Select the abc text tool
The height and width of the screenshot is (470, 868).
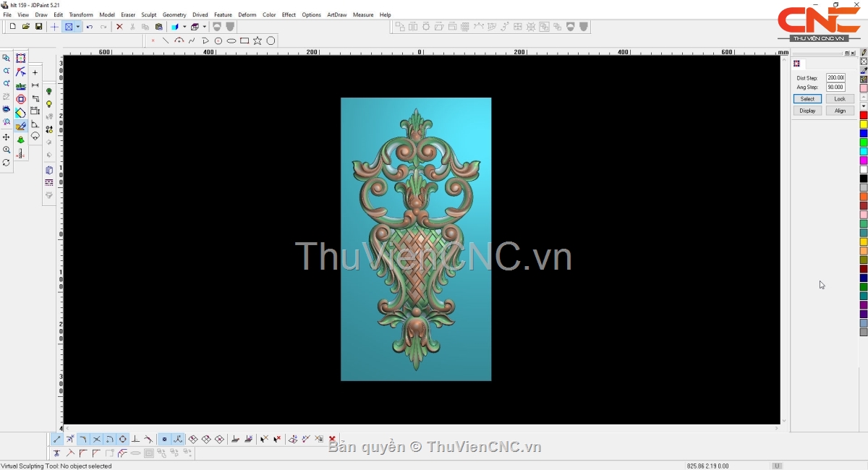click(x=21, y=85)
